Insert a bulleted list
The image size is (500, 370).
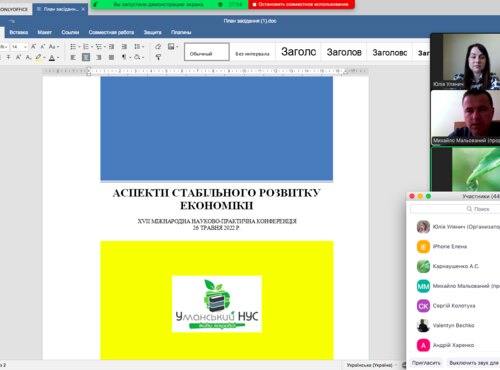pos(73,47)
